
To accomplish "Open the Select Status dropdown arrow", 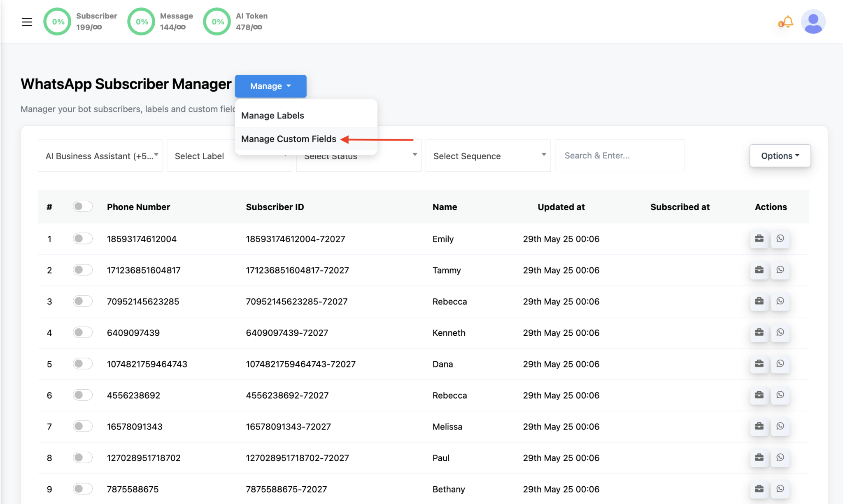I will coord(415,155).
